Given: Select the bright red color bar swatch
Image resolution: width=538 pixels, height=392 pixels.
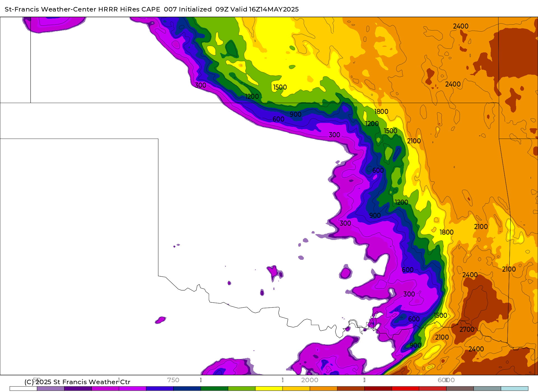Looking at the screenshot, I should tap(405, 389).
